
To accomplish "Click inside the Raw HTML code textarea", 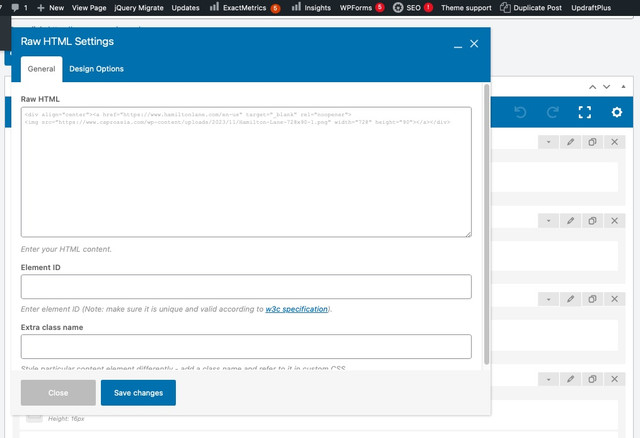I will [x=246, y=172].
